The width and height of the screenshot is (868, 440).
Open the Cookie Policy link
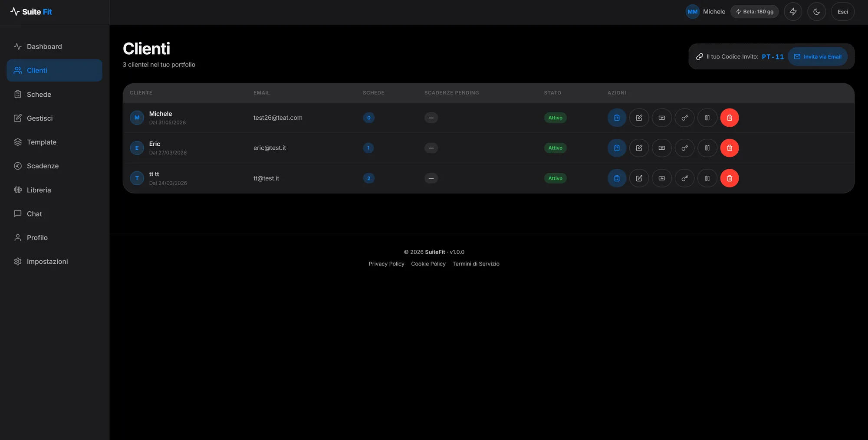428,264
